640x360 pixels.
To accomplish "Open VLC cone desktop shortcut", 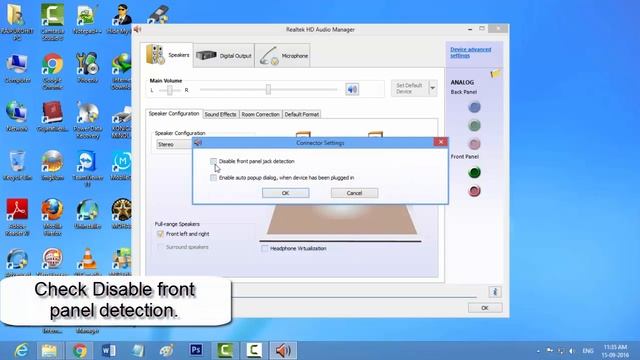I will 87,262.
